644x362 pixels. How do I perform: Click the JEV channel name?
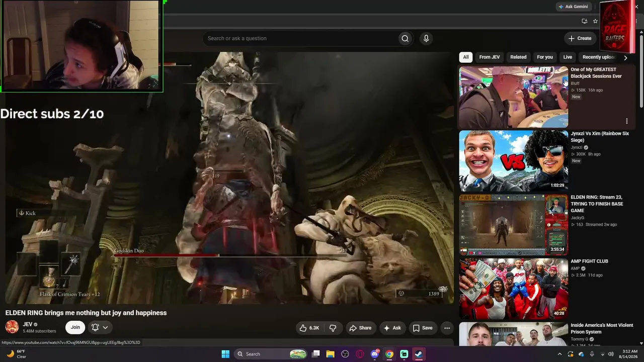coord(27,324)
